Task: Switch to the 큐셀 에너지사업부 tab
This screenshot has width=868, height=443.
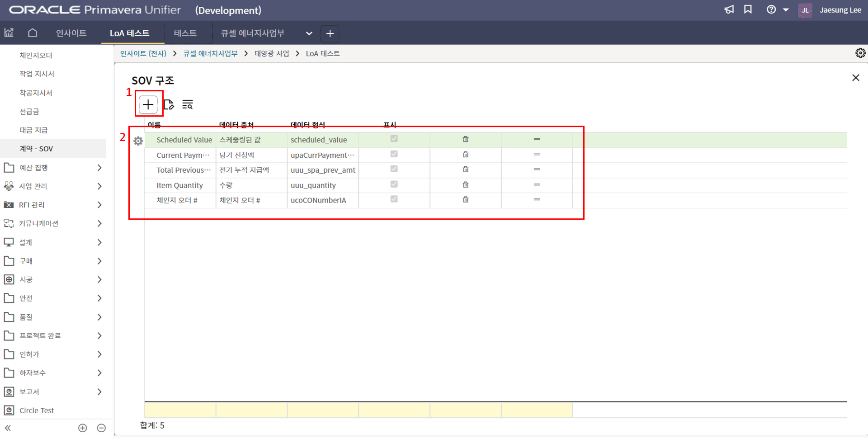Action: coord(252,33)
